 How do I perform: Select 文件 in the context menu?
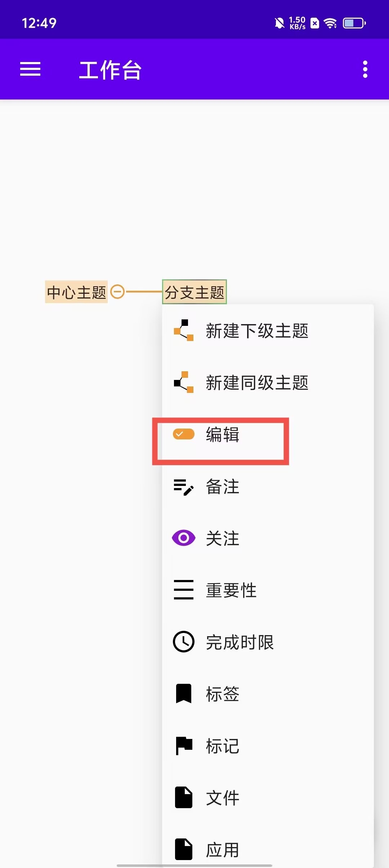point(268,798)
